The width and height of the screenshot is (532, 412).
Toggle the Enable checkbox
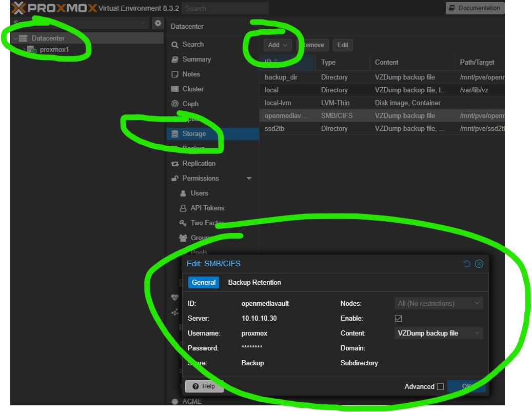[x=398, y=319]
